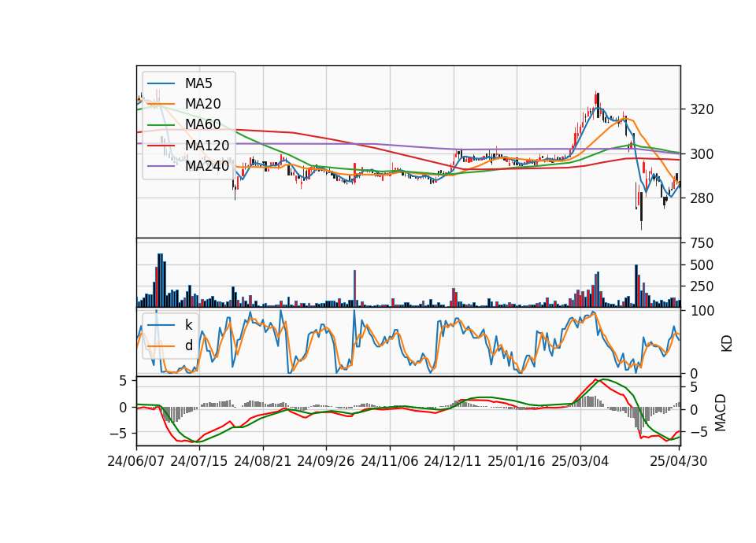Click the 24/07/15 date axis label
This screenshot has height=543, width=756.
click(x=198, y=461)
